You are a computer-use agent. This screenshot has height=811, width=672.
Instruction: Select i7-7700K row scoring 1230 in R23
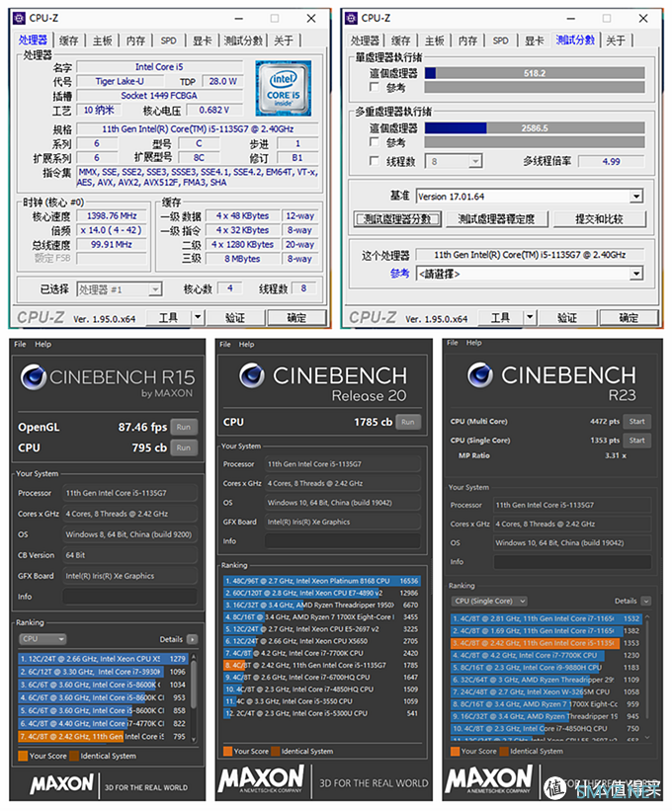546,655
